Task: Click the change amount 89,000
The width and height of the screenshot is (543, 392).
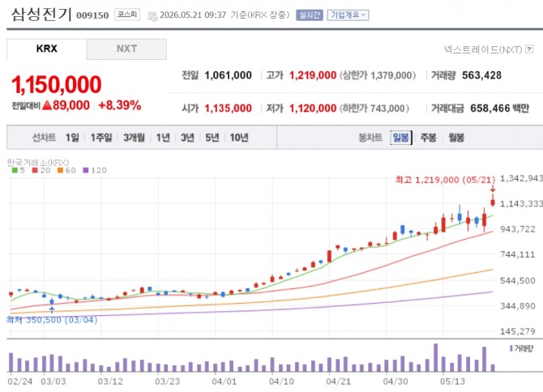Action: point(71,105)
